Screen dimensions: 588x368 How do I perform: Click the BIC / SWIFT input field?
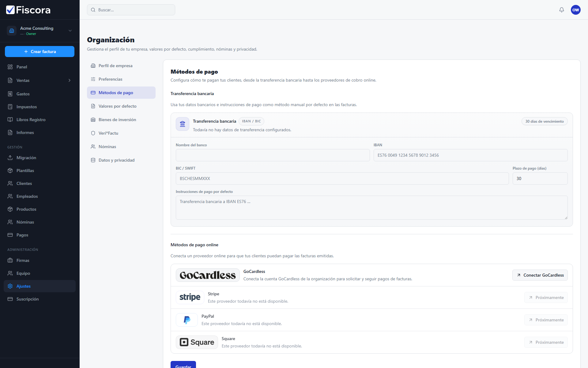click(342, 178)
